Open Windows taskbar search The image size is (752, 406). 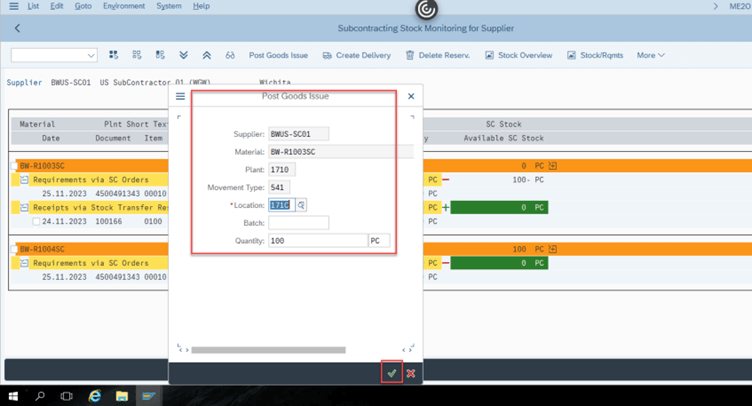40,396
